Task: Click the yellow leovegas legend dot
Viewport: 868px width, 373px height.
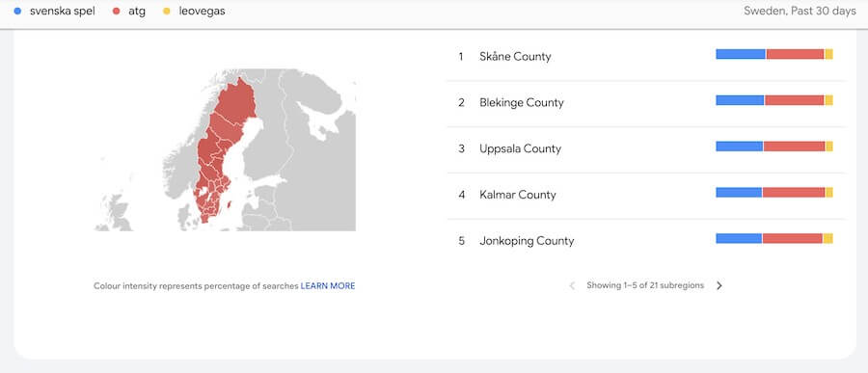Action: [167, 11]
